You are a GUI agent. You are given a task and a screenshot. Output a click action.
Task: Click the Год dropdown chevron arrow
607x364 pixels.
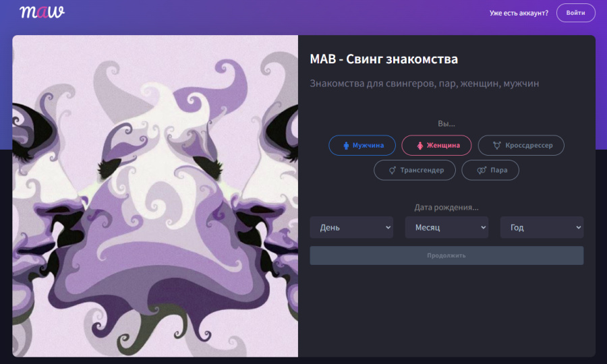click(x=579, y=227)
